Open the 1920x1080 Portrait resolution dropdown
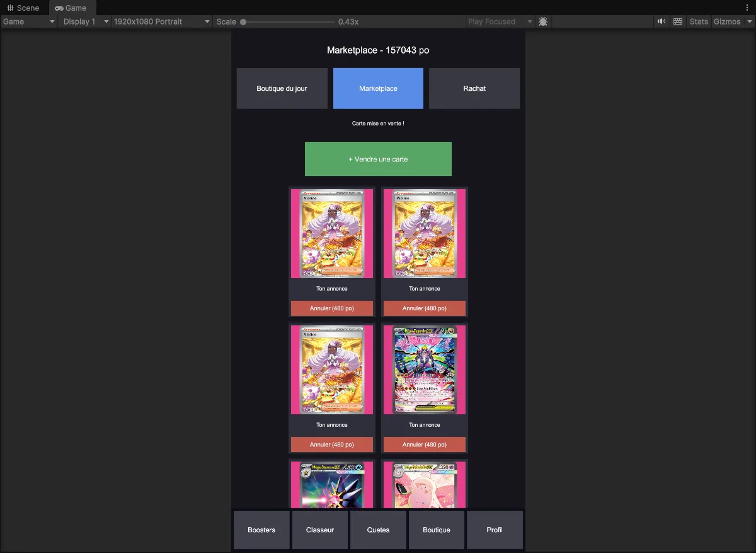756x553 pixels. pyautogui.click(x=162, y=21)
